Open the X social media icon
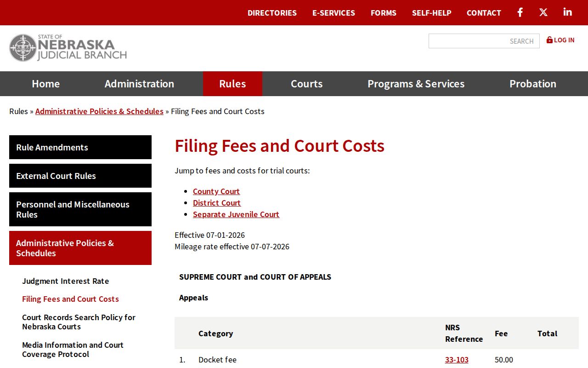Image resolution: width=588 pixels, height=368 pixels. click(x=543, y=12)
